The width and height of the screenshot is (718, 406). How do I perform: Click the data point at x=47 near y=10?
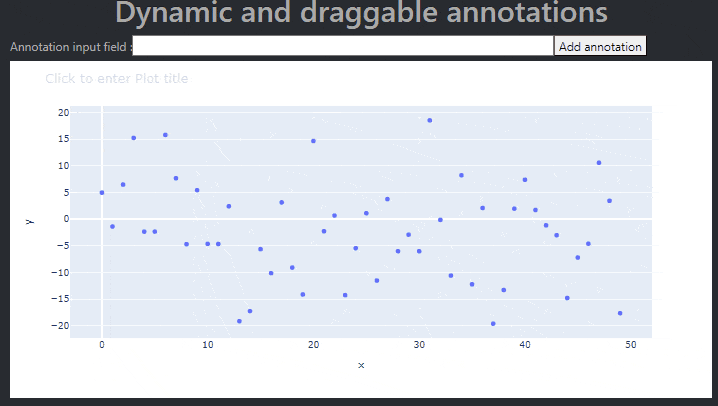coord(599,162)
